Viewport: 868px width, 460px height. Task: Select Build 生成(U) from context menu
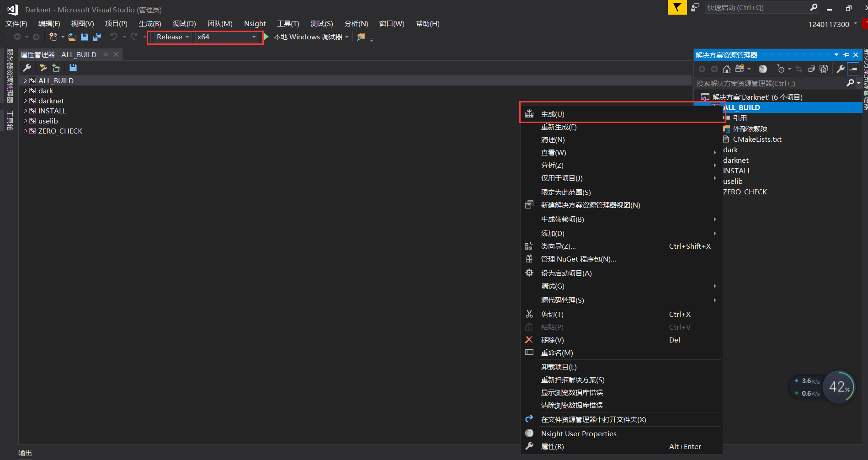(x=621, y=114)
